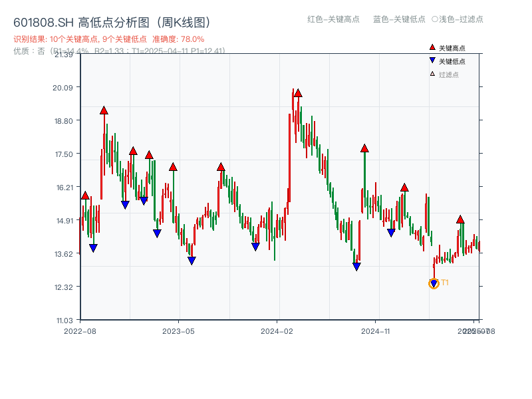
Task: Select the red triangle marker above the September 2022 peak
Action: [x=104, y=111]
